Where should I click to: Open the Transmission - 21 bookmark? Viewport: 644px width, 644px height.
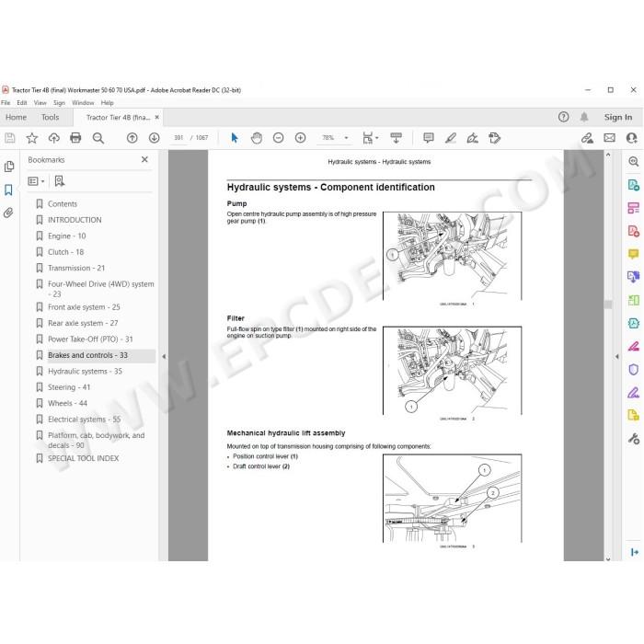(76, 268)
